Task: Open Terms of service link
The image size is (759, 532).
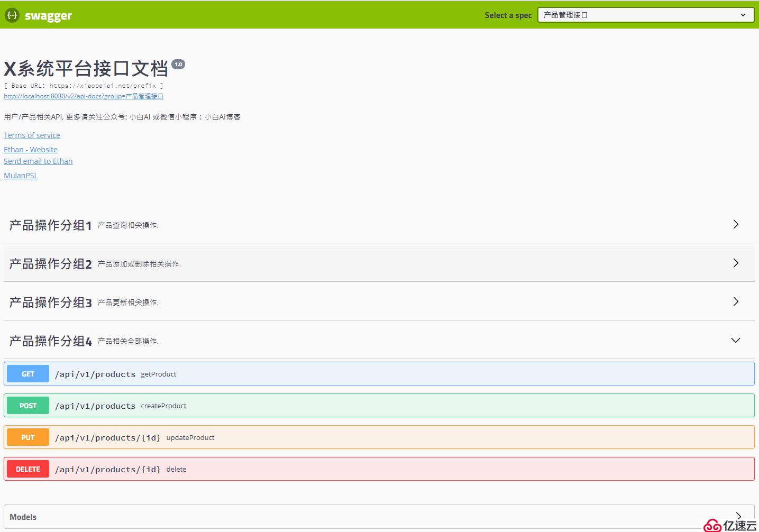Action: pos(32,135)
